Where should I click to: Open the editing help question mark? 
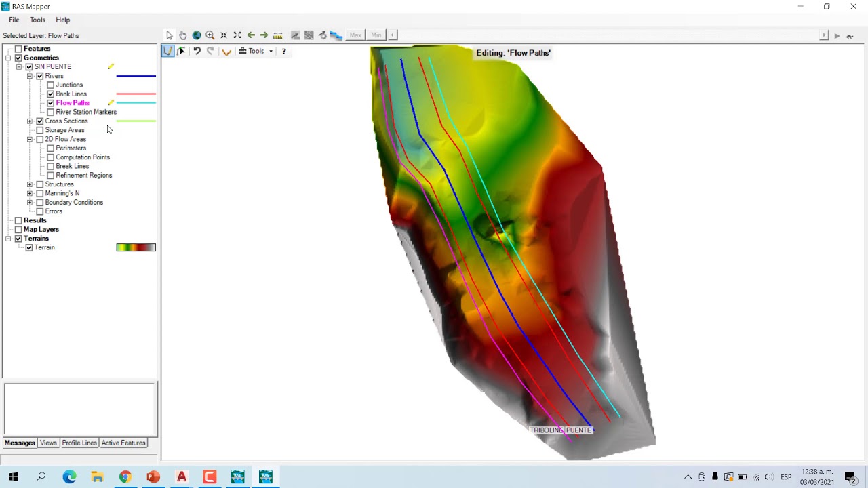(x=283, y=51)
